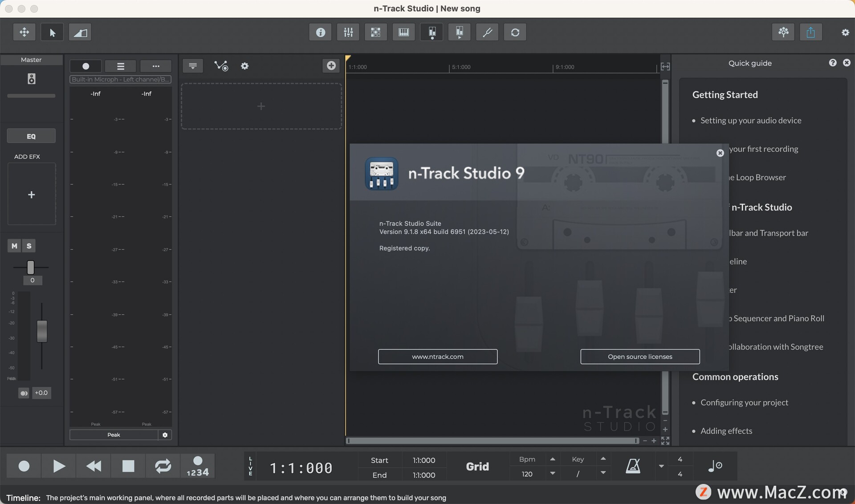Click the www.ntrack.com button
Image resolution: width=855 pixels, height=504 pixels.
(x=438, y=357)
